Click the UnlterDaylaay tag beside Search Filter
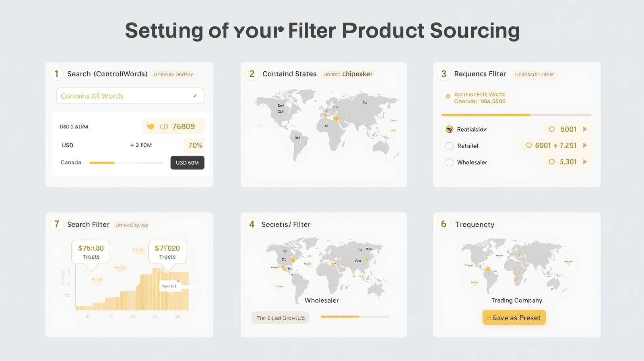The height and width of the screenshot is (361, 644). pyautogui.click(x=132, y=225)
